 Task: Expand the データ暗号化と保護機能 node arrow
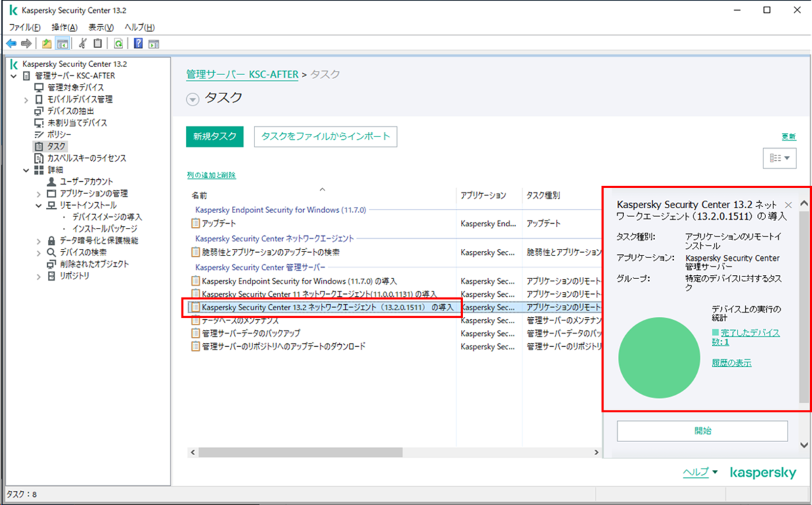coord(39,241)
